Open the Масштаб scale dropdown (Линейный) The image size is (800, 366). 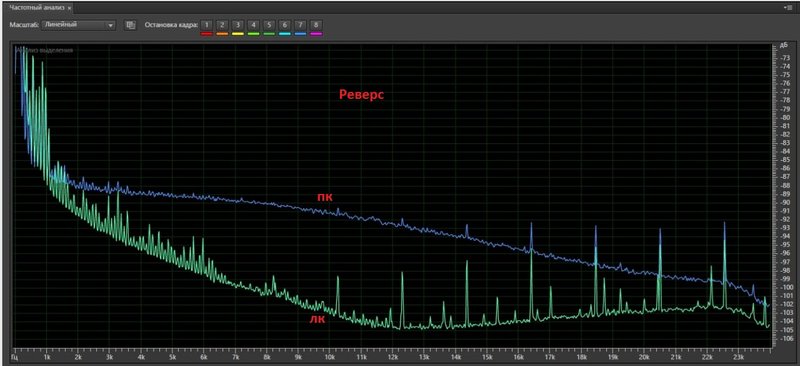click(x=79, y=25)
